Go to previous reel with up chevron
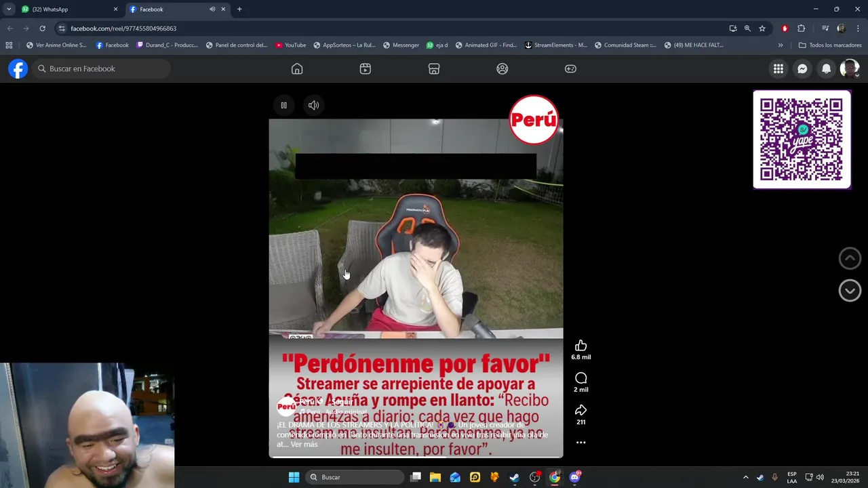Screen dimensions: 868x488 (x=850, y=258)
